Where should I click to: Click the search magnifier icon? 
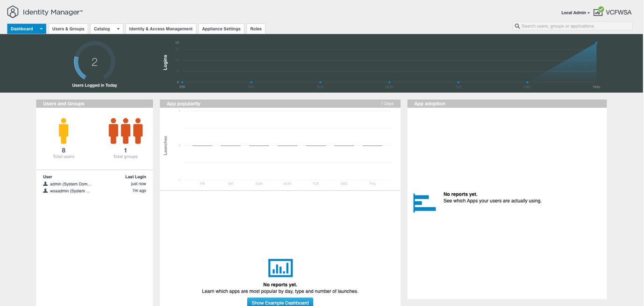pyautogui.click(x=517, y=26)
